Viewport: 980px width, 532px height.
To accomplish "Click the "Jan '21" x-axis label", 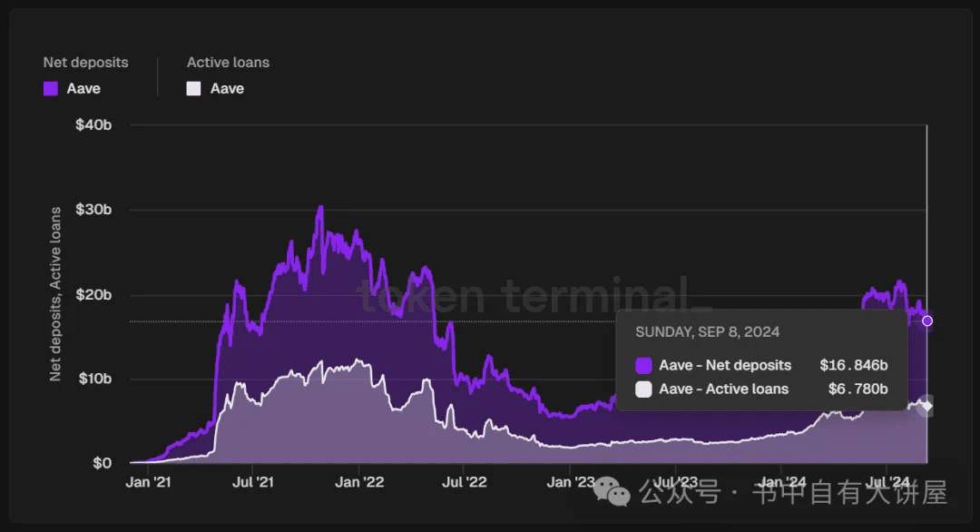I will pos(148,482).
